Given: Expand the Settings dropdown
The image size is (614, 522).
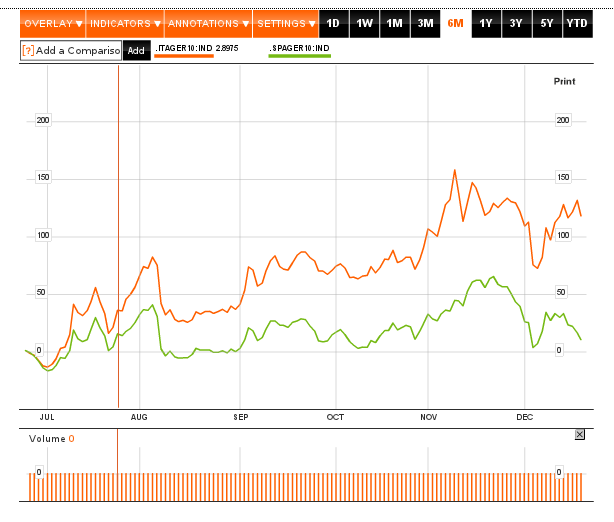Looking at the screenshot, I should [286, 24].
